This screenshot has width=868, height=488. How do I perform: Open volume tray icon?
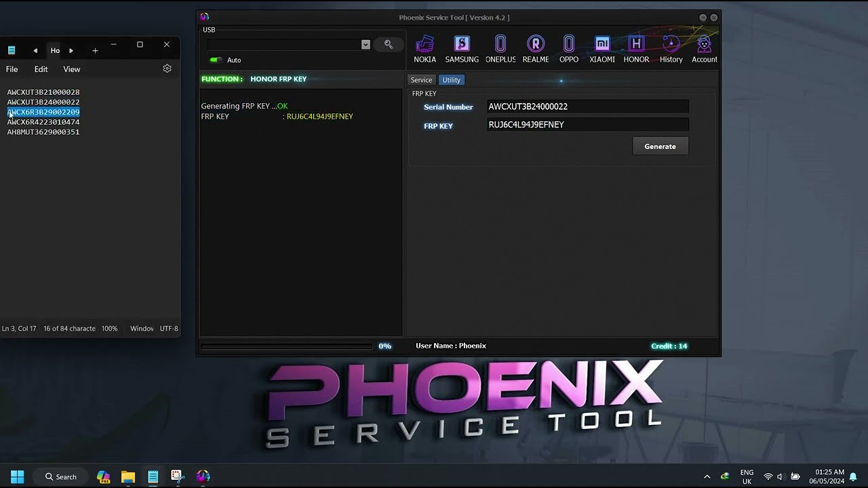tap(780, 476)
